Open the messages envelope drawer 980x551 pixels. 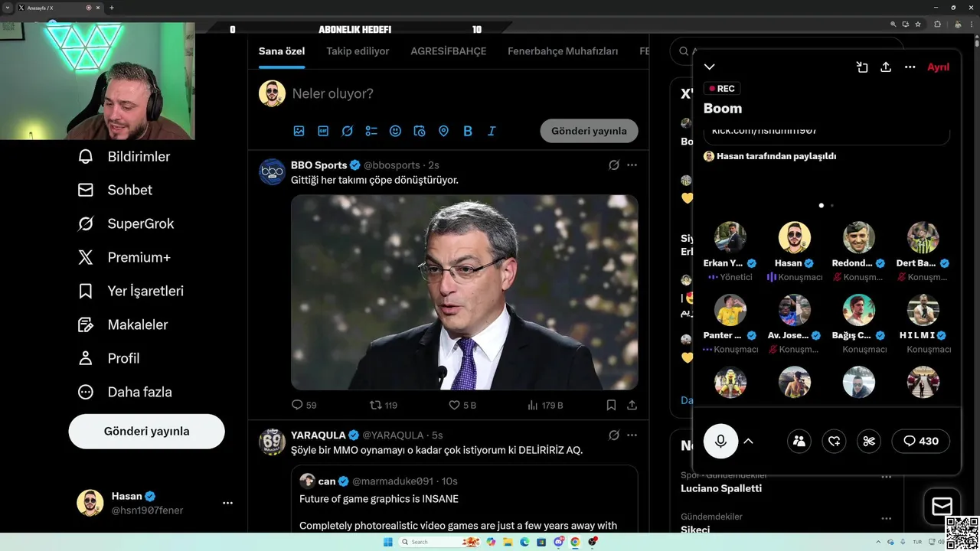pyautogui.click(x=942, y=506)
